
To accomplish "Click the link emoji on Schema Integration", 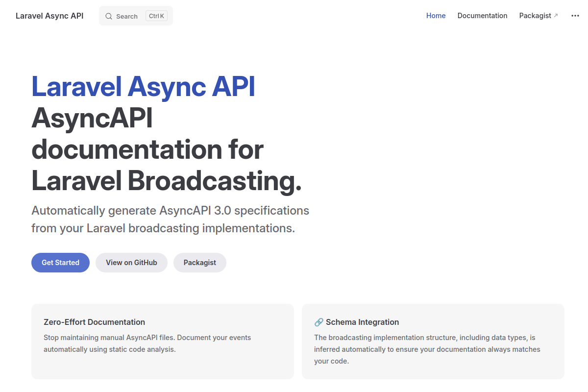I will 318,322.
